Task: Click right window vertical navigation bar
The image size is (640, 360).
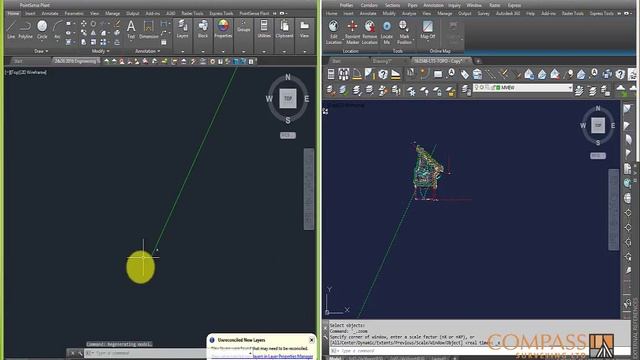Action: (613, 209)
